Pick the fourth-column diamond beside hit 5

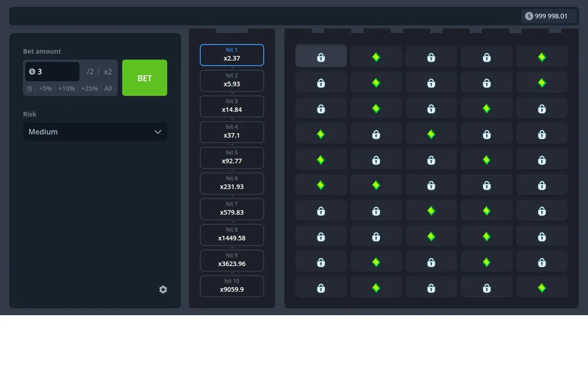tap(486, 160)
